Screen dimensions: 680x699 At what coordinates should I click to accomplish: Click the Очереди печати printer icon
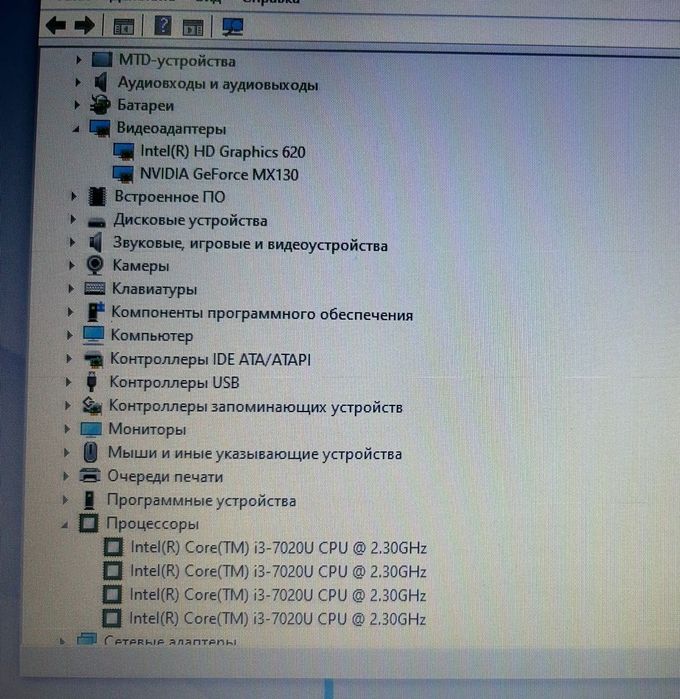coord(90,476)
